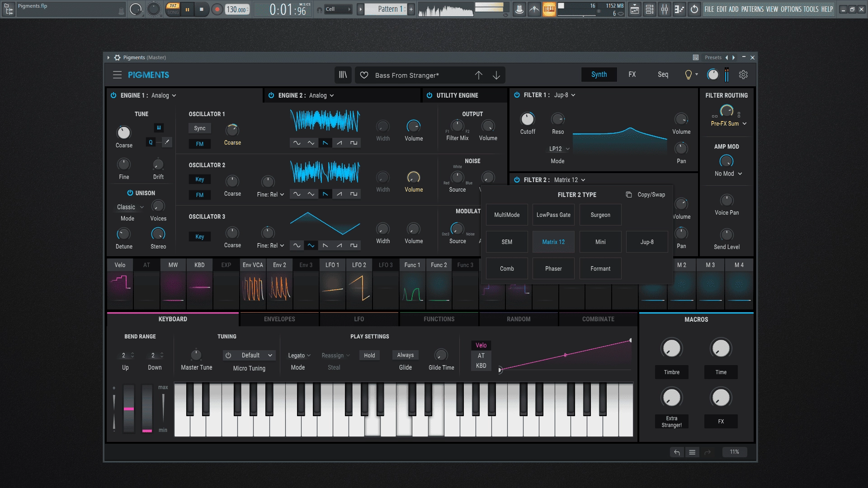Switch to the Seq tab

(x=663, y=75)
